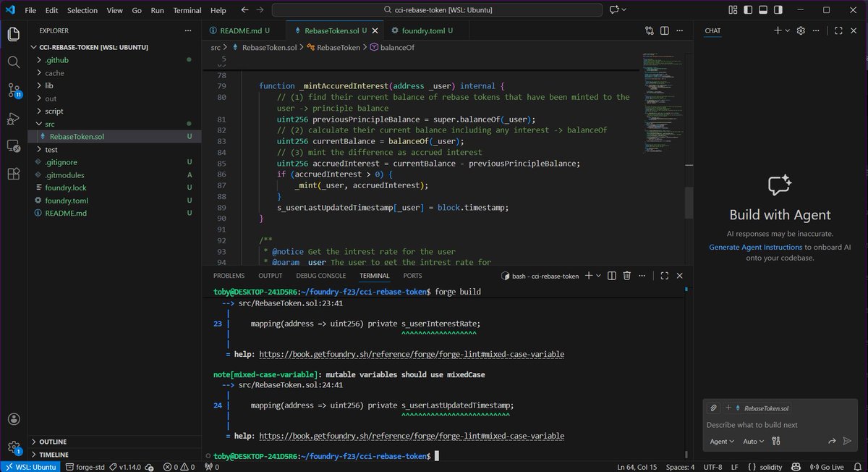Click Generate Agent Instructions link
Image resolution: width=868 pixels, height=472 pixels.
click(755, 247)
